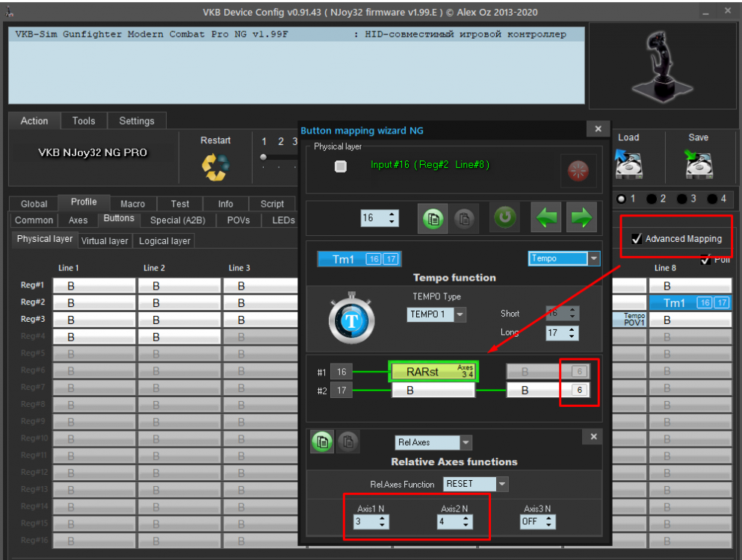Click the Restart controller icon
This screenshot has width=742, height=560.
tap(215, 167)
